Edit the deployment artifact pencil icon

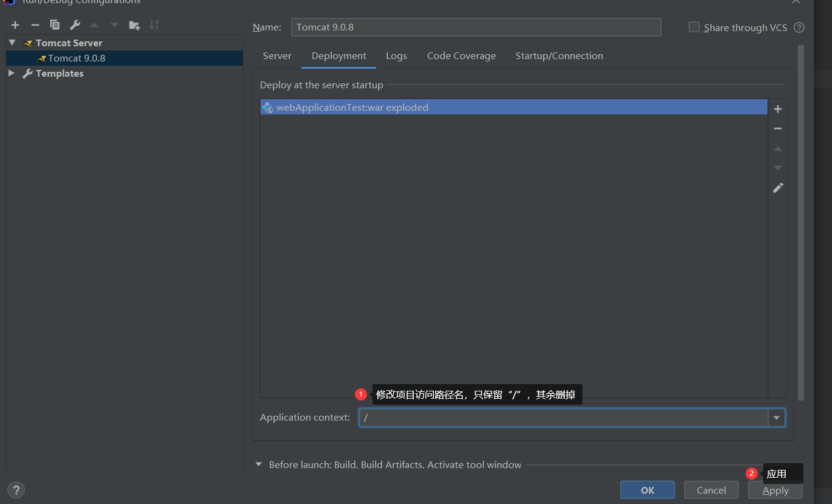(x=778, y=188)
